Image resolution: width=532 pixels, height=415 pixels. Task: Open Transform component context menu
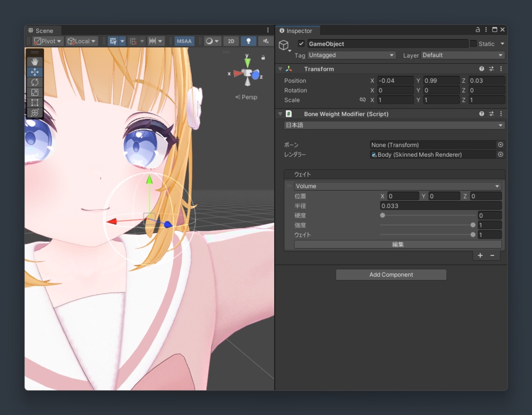501,69
